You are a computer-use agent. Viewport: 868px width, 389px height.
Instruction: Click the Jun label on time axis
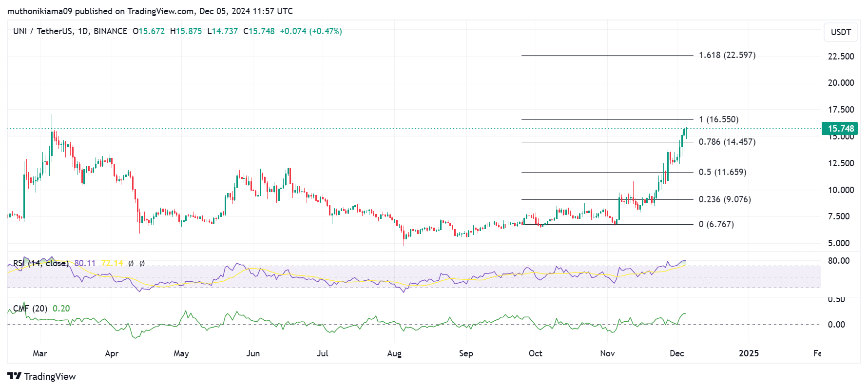[x=253, y=353]
